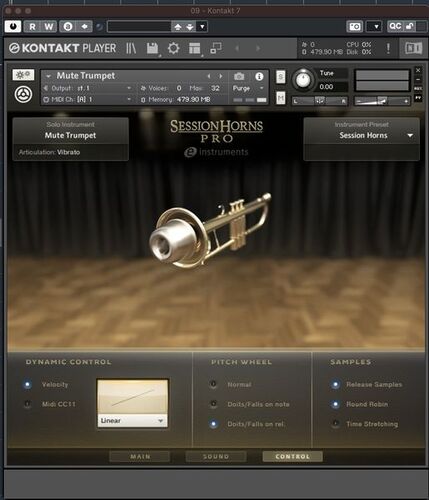Click the Session Horns cog emblem icon
This screenshot has height=500, width=429.
click(23, 94)
